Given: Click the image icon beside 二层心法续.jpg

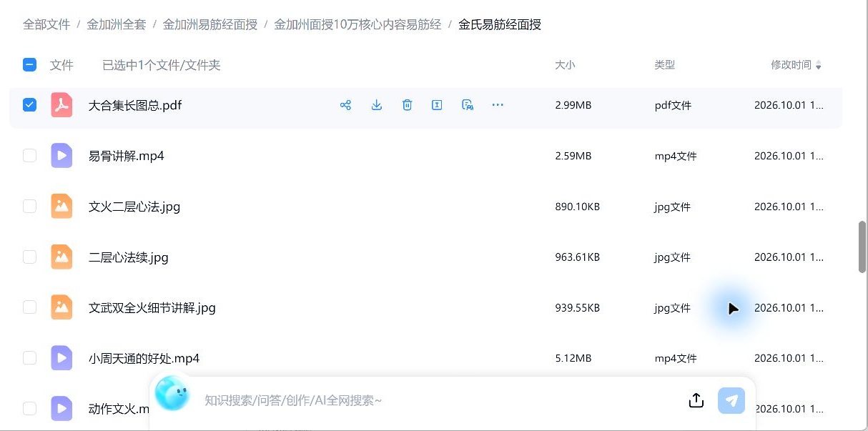Looking at the screenshot, I should (61, 257).
